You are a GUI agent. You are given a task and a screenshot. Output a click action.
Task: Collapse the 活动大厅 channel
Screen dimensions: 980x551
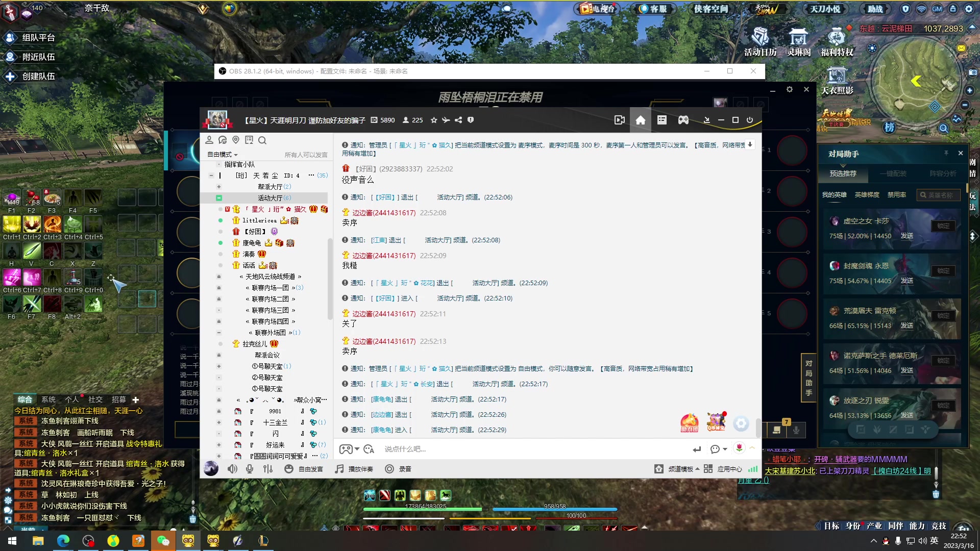click(x=219, y=198)
